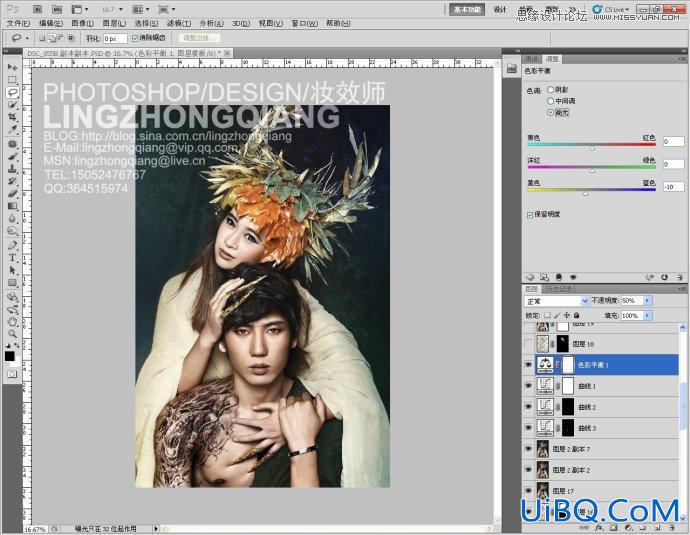This screenshot has width=690, height=535.
Task: Open the opacity slider arrow (50%)
Action: [647, 300]
